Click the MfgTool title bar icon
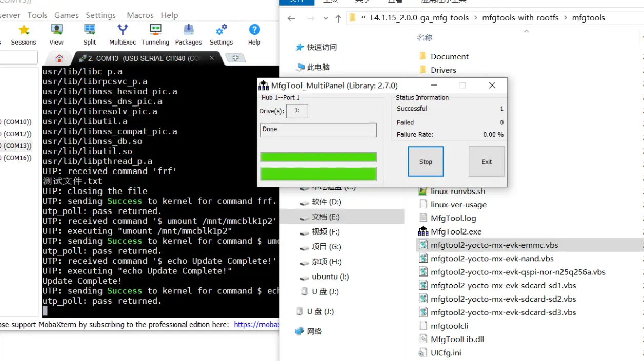Screen dimensions: 644x361 (264, 86)
